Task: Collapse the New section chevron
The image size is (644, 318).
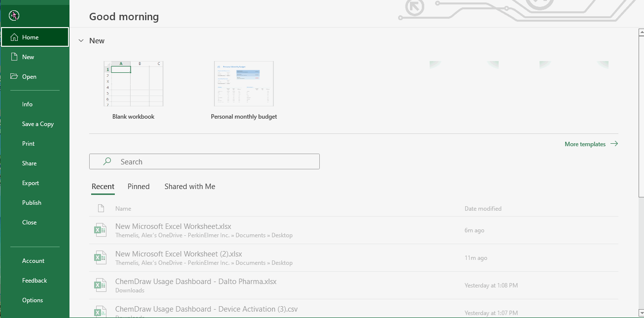Action: click(81, 41)
